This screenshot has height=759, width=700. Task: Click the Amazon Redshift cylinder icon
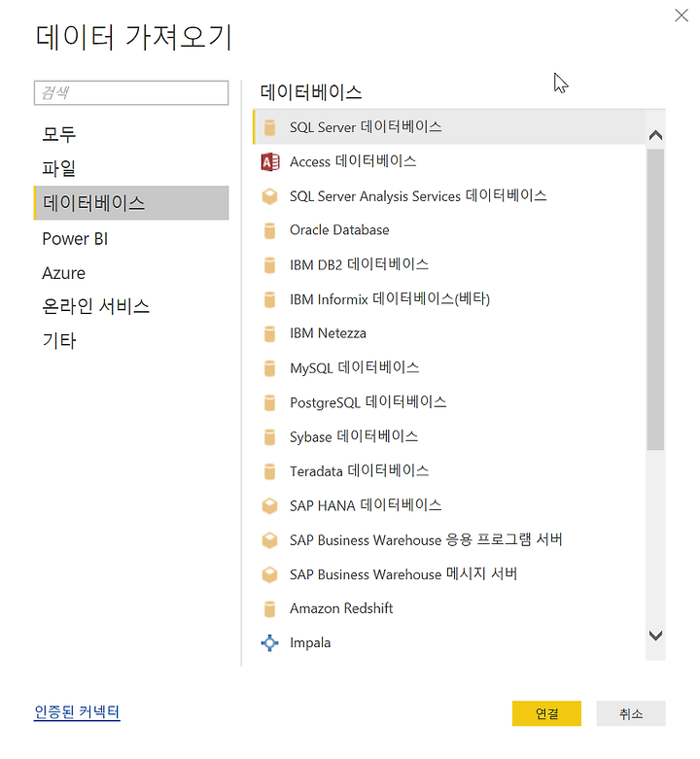point(269,609)
